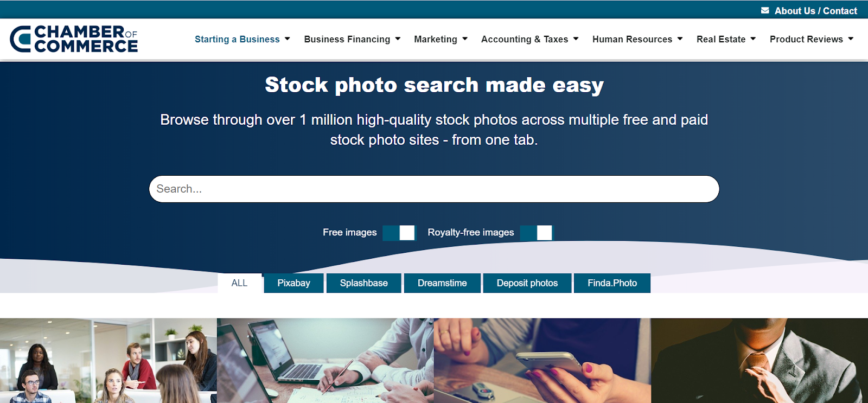Expand the Starting a Business dropdown arrow
The width and height of the screenshot is (868, 403).
(288, 39)
